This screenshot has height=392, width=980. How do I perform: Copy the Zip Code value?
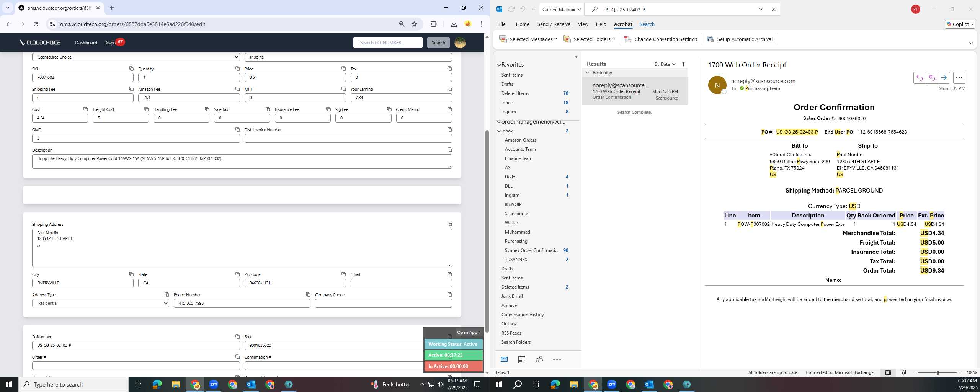click(343, 274)
